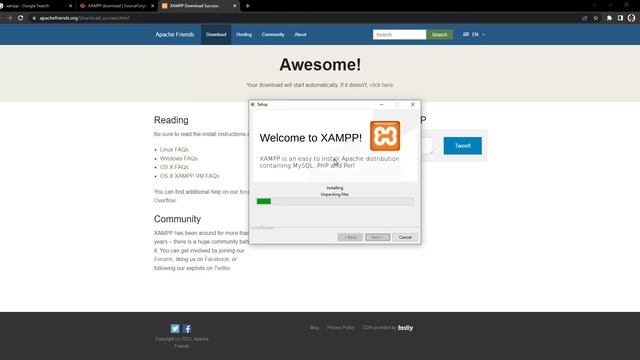The width and height of the screenshot is (640, 360).
Task: Open the Privacy Policy footer link
Action: (341, 328)
